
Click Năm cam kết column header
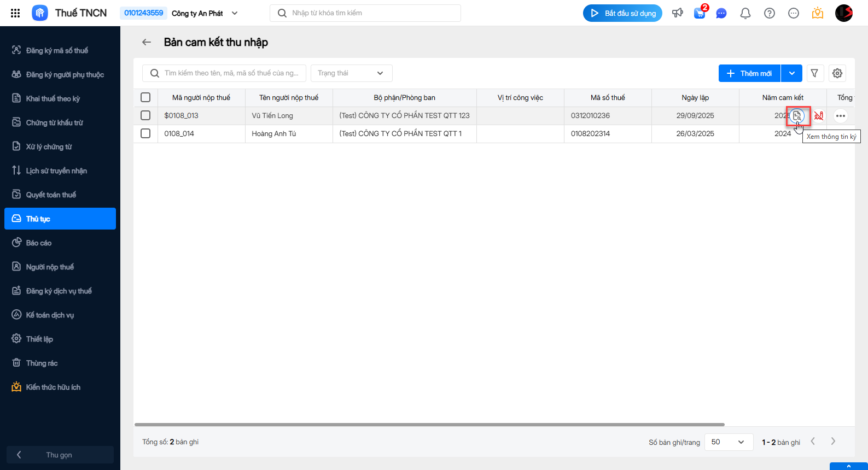783,98
